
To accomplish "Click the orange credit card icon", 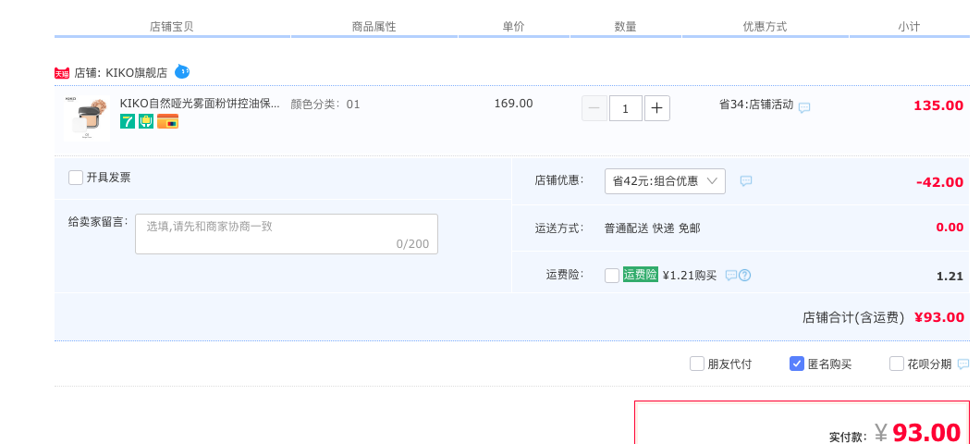I will point(167,121).
